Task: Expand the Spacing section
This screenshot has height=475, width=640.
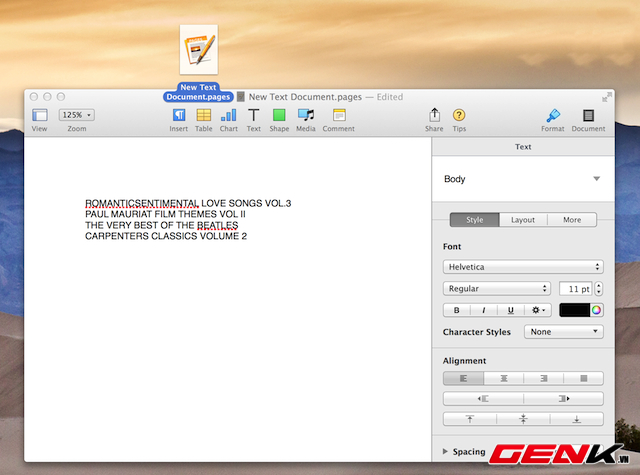Action: 445,451
